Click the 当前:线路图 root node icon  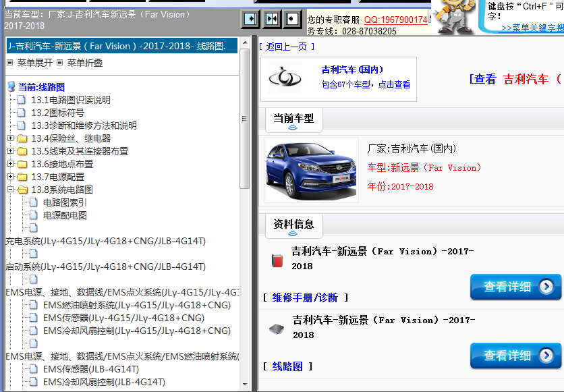pos(11,86)
